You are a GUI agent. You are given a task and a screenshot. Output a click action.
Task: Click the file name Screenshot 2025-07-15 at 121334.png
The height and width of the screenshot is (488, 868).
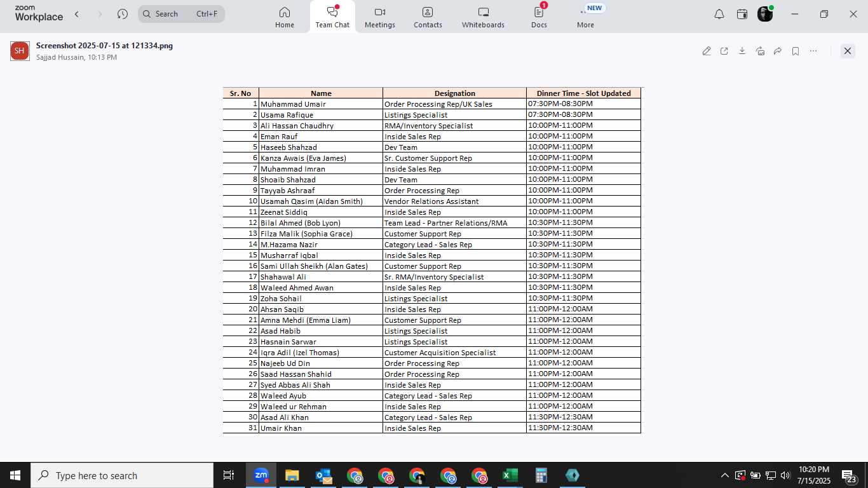(104, 46)
